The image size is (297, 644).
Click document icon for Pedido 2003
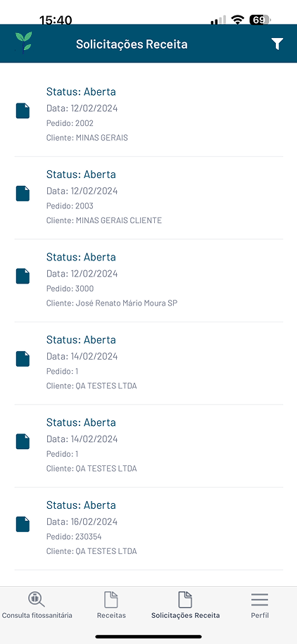pos(23,194)
